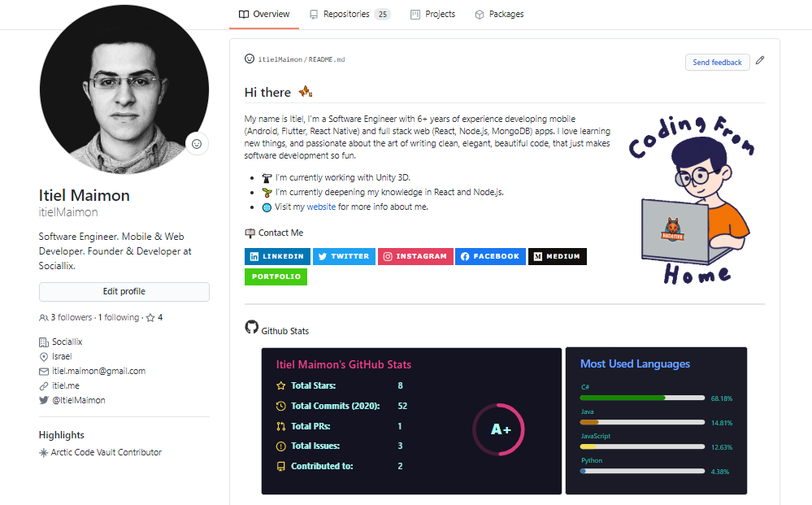Edit the README using the pencil icon

760,59
